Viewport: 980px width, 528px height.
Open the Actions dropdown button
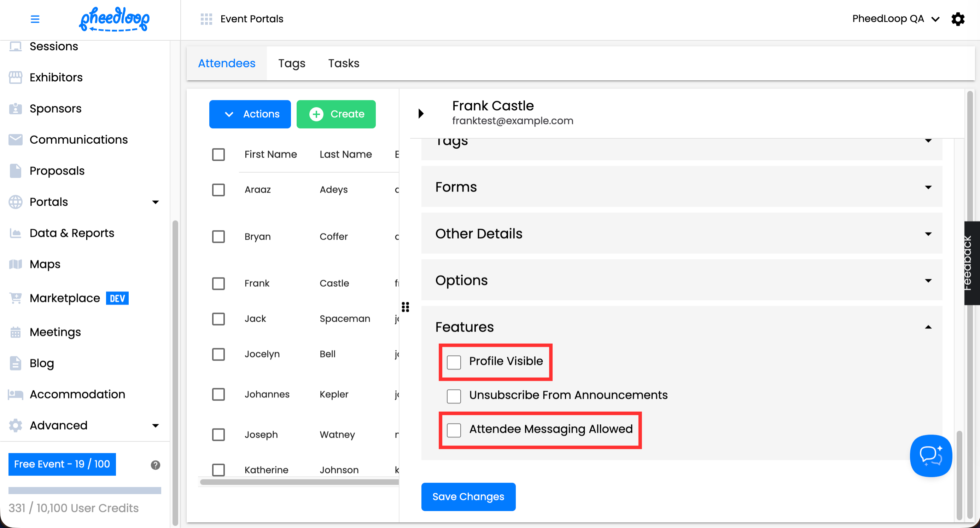click(250, 114)
